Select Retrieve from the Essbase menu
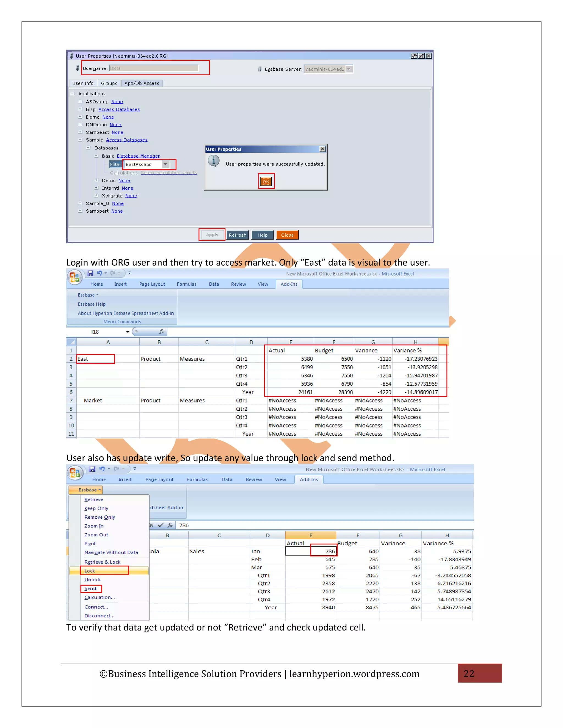 point(94,499)
